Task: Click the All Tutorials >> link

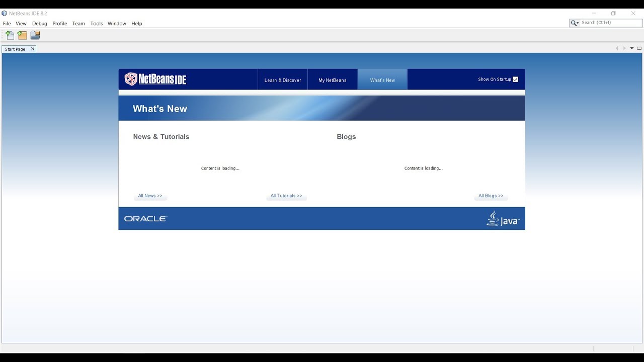Action: pos(286,196)
